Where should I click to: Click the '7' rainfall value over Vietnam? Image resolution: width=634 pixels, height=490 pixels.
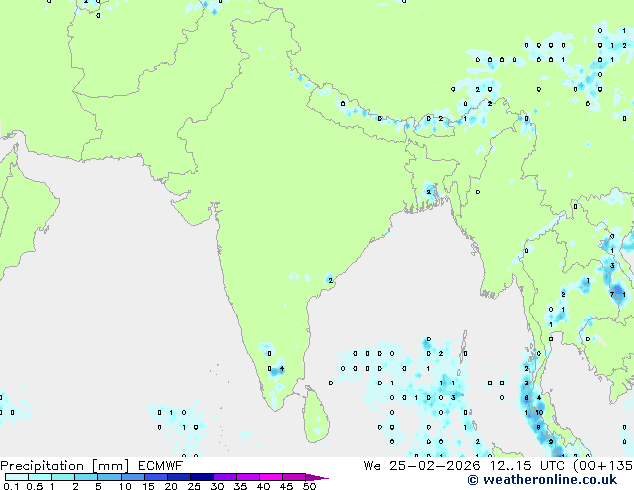(x=612, y=294)
